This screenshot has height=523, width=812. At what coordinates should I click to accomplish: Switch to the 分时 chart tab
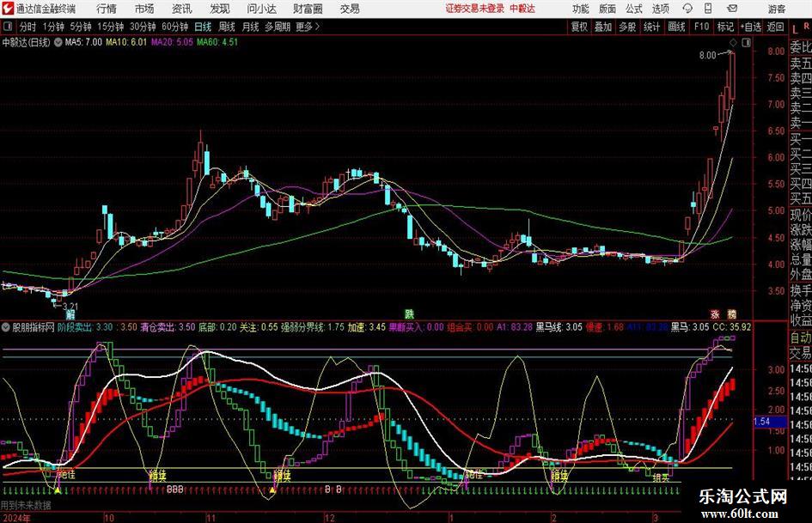[28, 27]
